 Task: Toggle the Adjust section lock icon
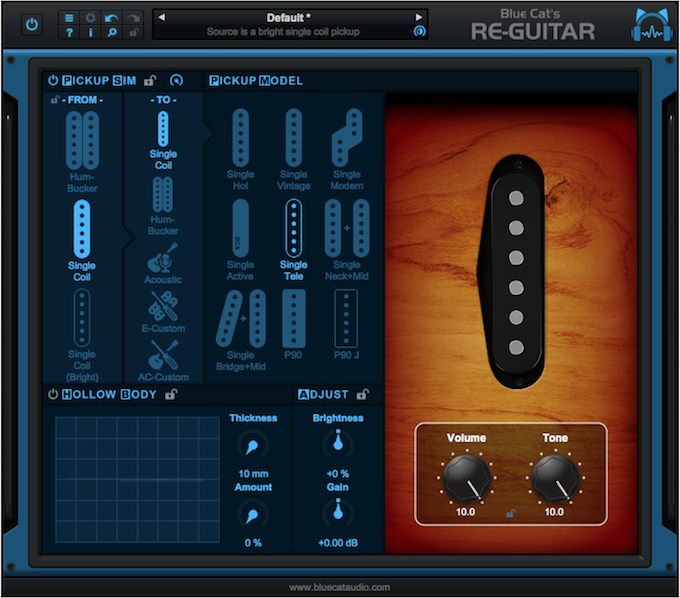click(363, 394)
